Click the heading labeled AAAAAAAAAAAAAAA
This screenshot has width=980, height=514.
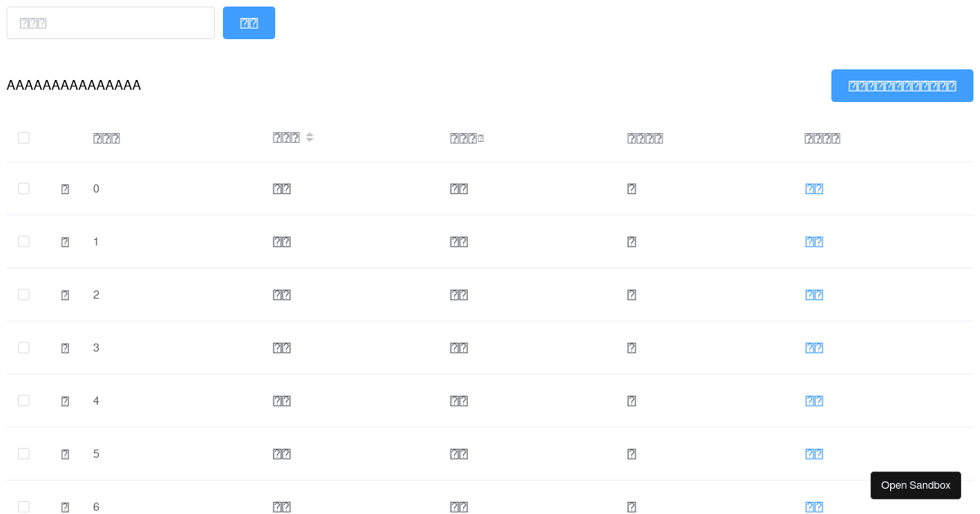[73, 85]
